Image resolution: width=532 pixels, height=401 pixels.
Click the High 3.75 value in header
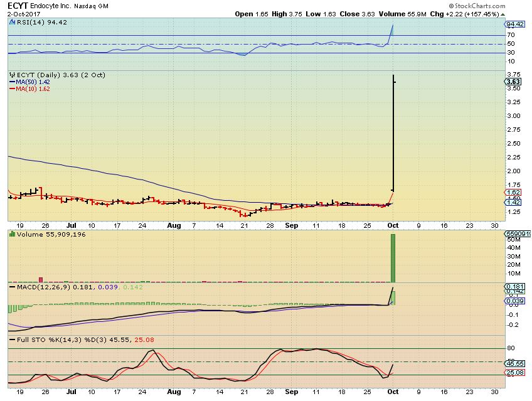[x=287, y=14]
